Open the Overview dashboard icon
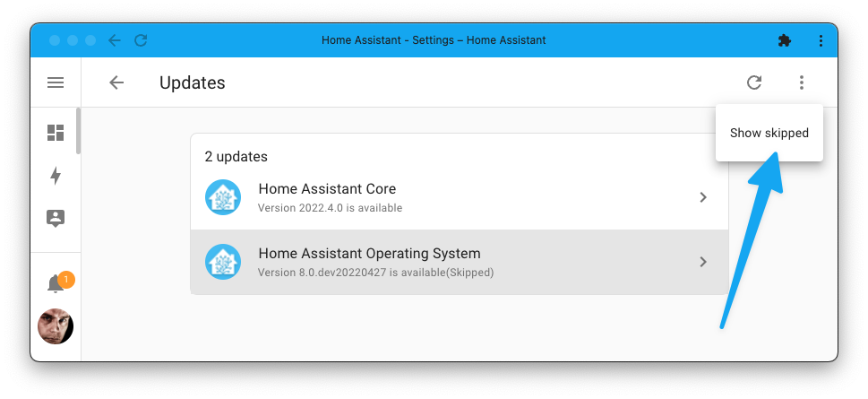This screenshot has width=868, height=399. (56, 133)
